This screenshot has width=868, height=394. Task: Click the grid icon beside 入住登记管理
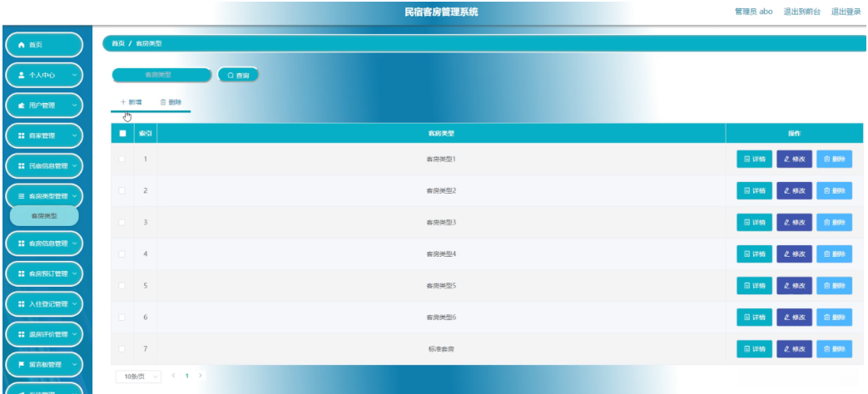(x=22, y=304)
